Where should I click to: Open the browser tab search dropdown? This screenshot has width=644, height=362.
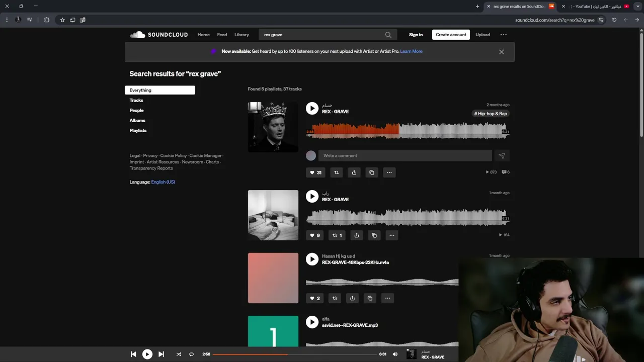click(637, 7)
